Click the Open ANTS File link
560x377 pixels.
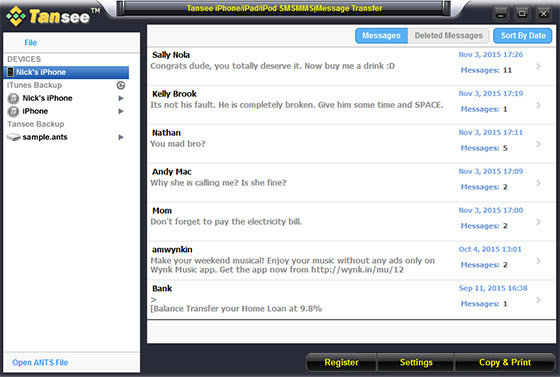(40, 362)
